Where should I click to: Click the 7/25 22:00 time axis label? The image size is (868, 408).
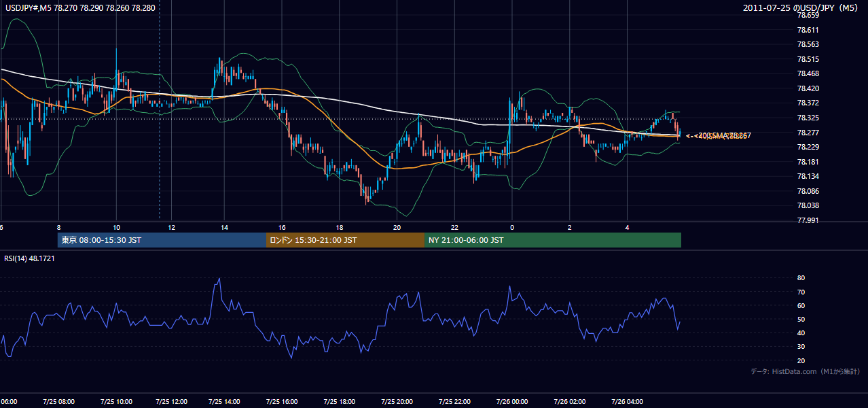coord(455,401)
